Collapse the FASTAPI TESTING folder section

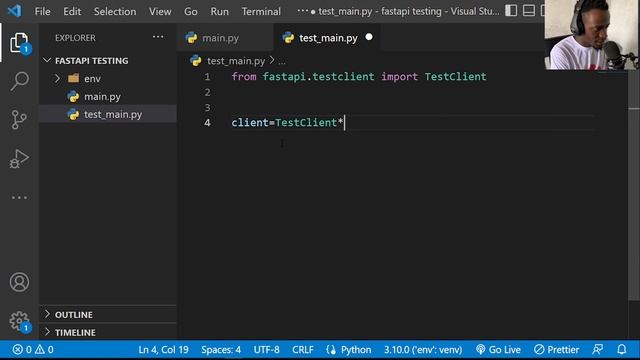click(x=109, y=61)
